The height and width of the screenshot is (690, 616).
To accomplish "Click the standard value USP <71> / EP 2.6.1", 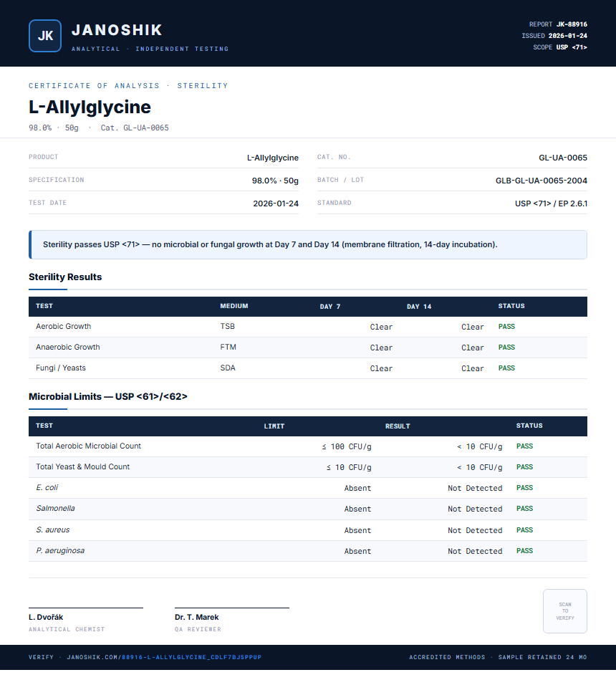I will point(551,203).
